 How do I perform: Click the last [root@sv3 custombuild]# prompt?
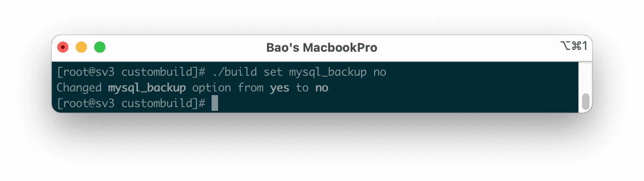tap(131, 103)
